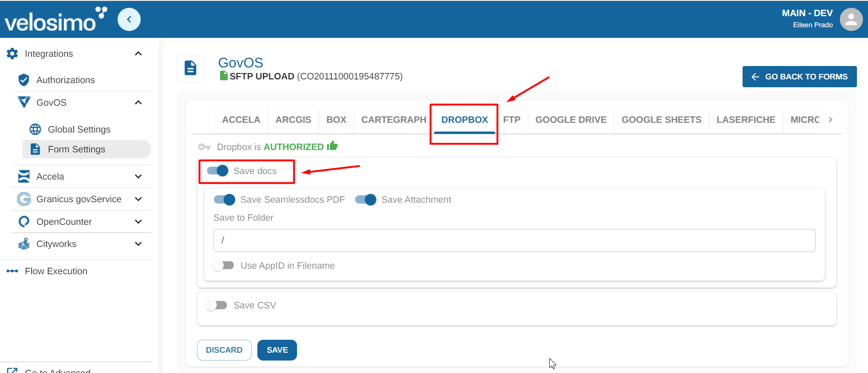Switch to the GOOGLE SHEETS tab
The width and height of the screenshot is (868, 373).
click(661, 120)
